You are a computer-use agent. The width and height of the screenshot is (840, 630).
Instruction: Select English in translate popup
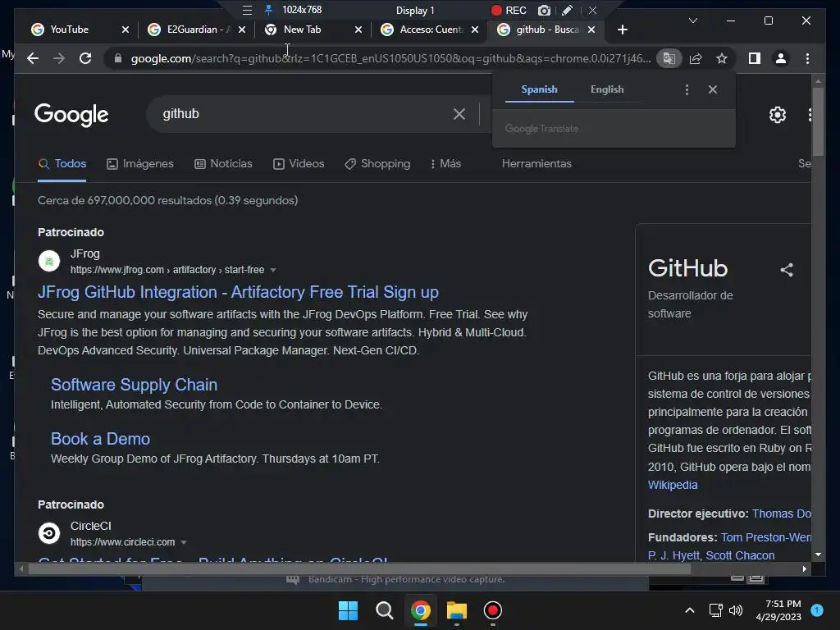click(607, 89)
